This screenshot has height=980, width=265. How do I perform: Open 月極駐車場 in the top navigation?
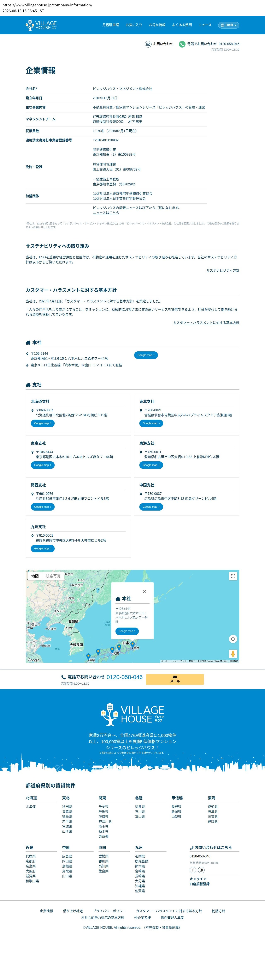111,25
